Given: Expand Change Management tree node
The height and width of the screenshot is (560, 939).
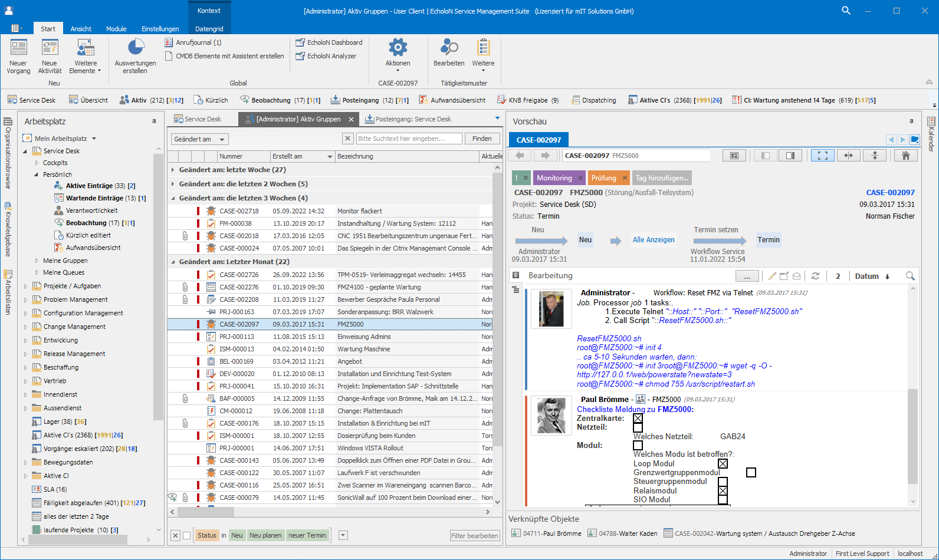Looking at the screenshot, I should (25, 327).
